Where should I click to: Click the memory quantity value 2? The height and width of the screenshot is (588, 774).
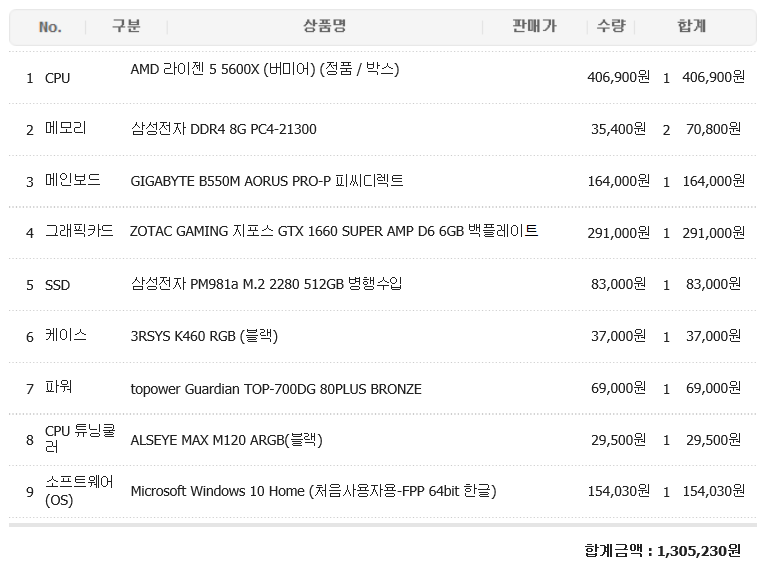pyautogui.click(x=666, y=130)
